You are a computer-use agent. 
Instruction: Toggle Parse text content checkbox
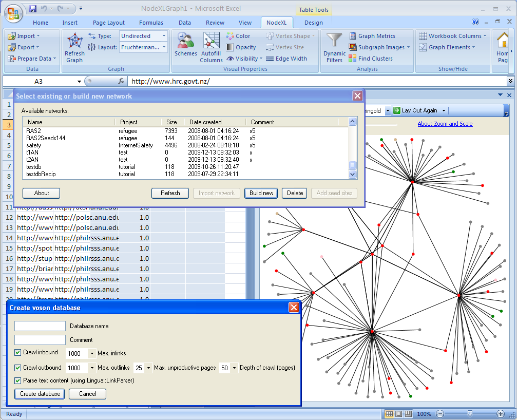coord(18,380)
